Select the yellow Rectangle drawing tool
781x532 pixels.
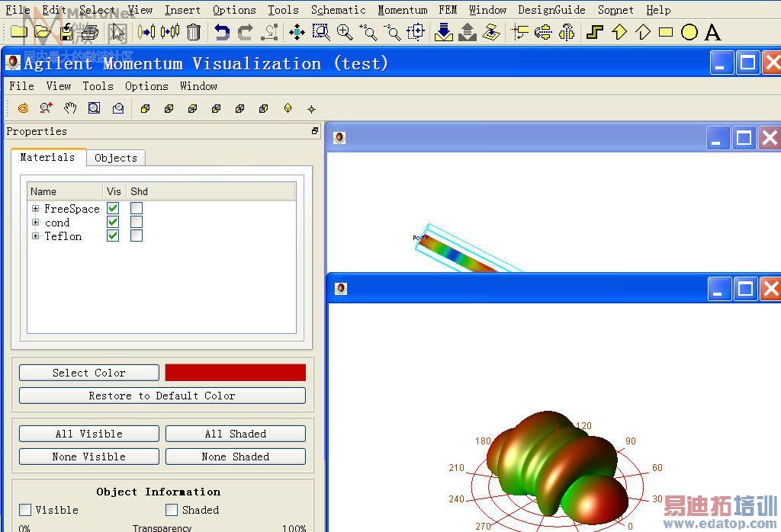tap(665, 33)
